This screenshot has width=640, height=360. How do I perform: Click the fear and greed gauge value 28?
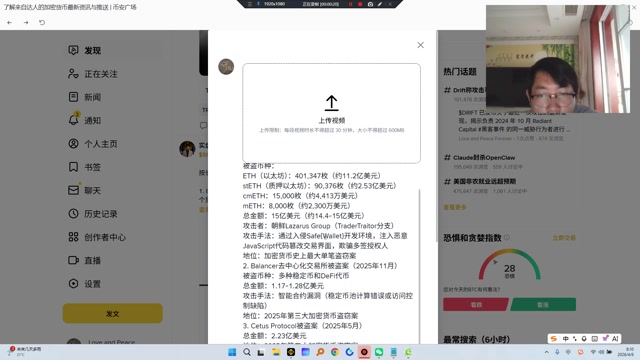[509, 269]
